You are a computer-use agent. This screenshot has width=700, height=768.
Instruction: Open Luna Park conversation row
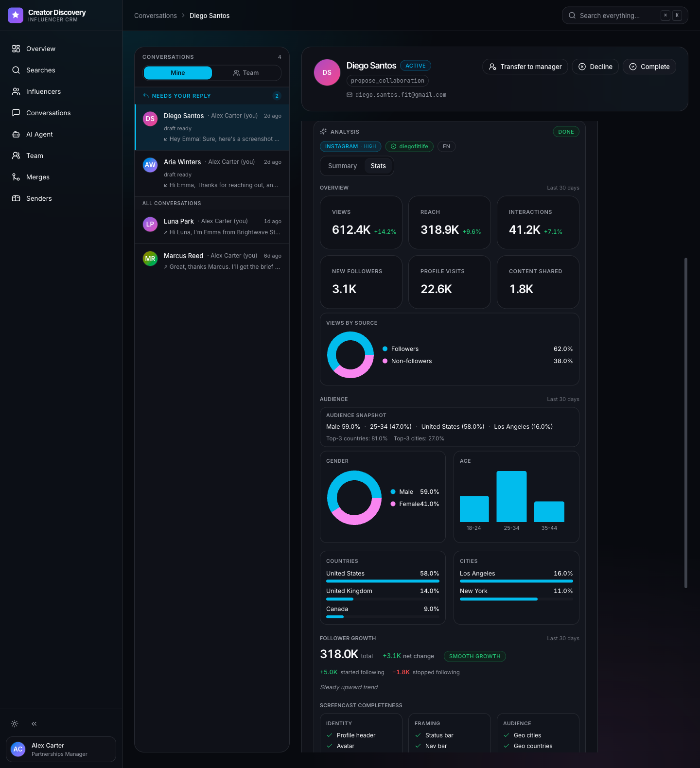212,227
